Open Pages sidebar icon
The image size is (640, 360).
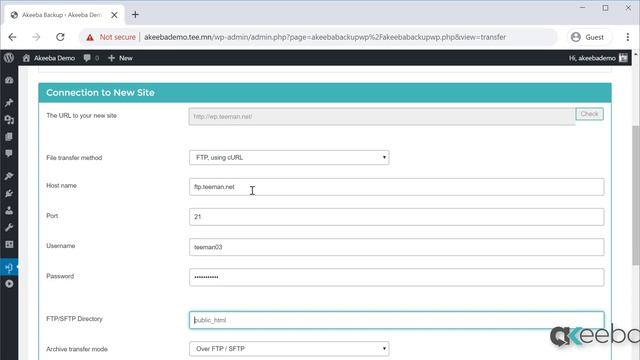click(9, 137)
